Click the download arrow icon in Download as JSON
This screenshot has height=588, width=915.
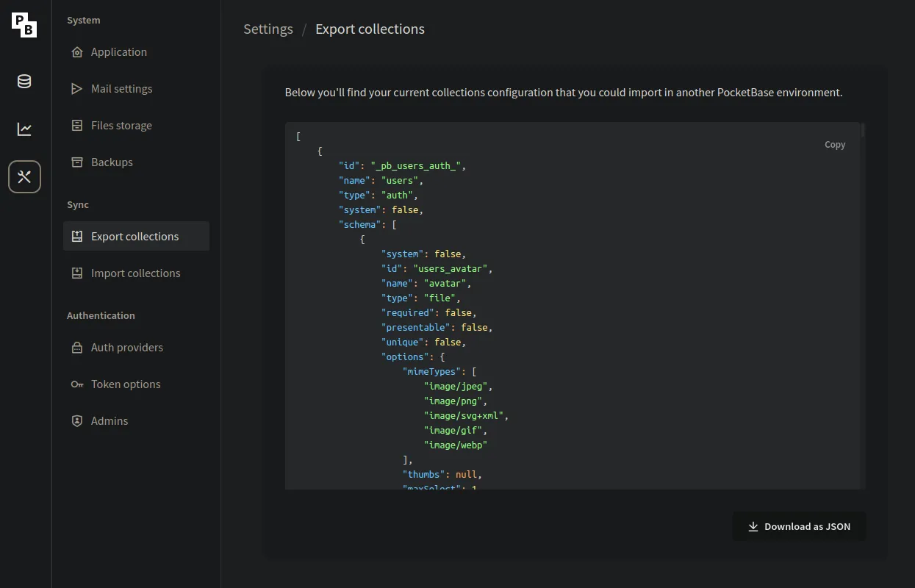click(x=753, y=526)
